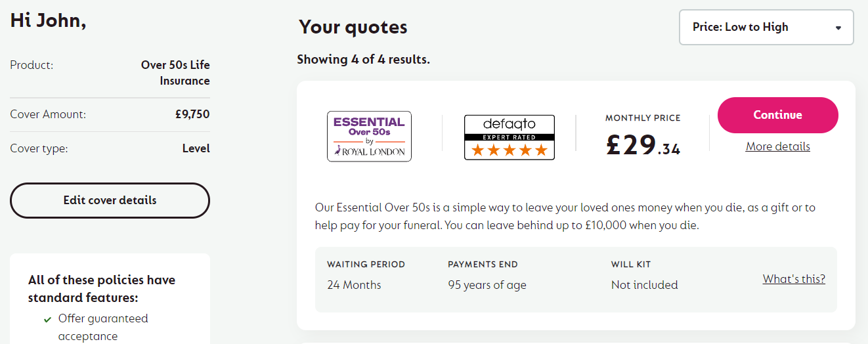Click the Showing 4 of 4 results text

pyautogui.click(x=364, y=60)
